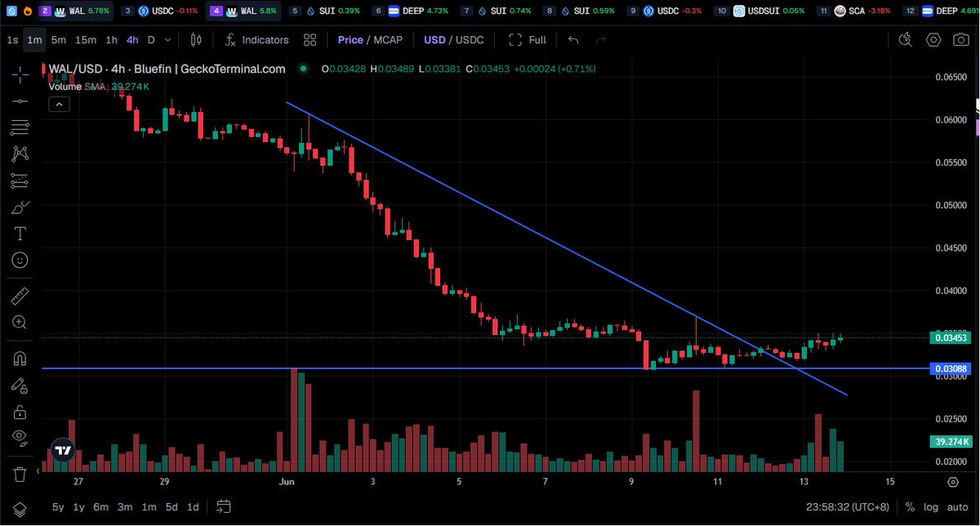Click the Volume SMA legend label
The height and width of the screenshot is (526, 980).
pyautogui.click(x=78, y=86)
